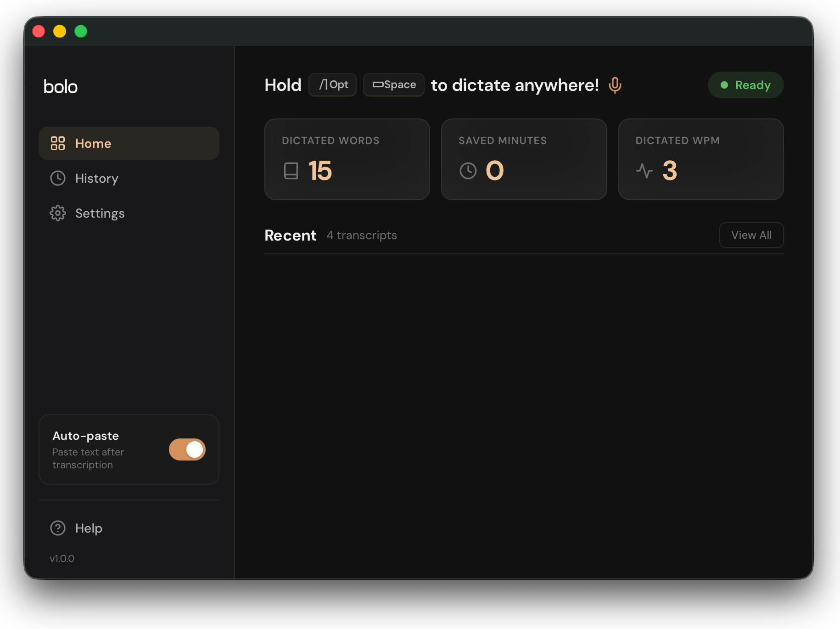Viewport: 840px width, 629px height.
Task: Click the Help question mark icon
Action: click(58, 528)
